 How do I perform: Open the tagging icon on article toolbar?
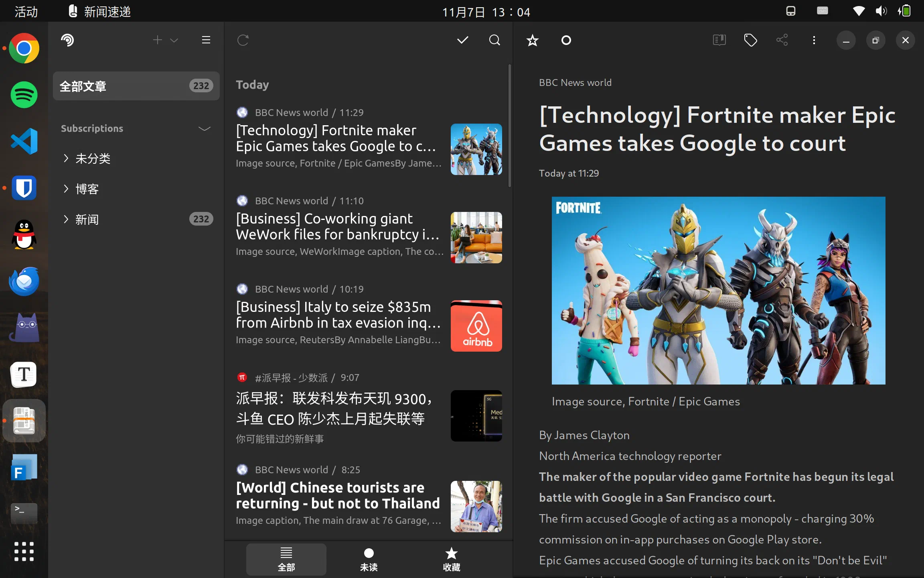pyautogui.click(x=751, y=40)
